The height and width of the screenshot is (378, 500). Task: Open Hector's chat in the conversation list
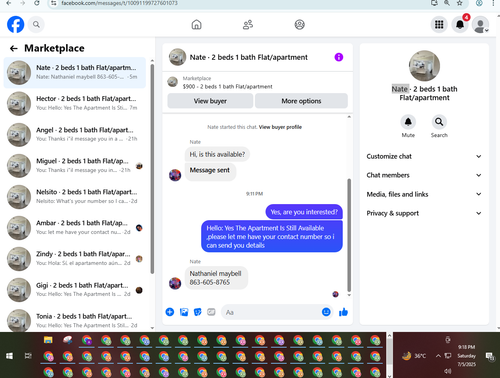[75, 103]
